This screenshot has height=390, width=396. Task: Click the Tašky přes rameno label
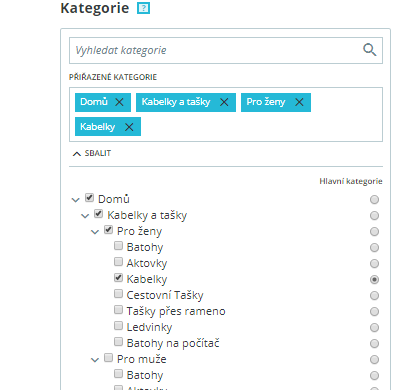(176, 311)
